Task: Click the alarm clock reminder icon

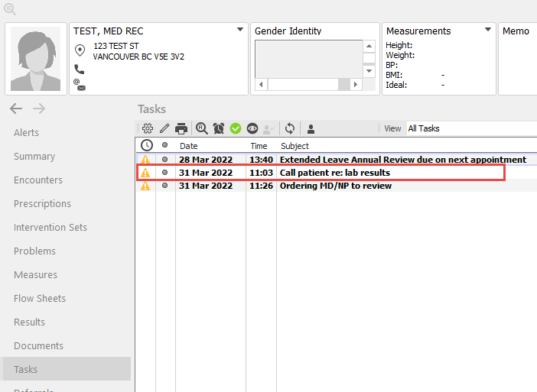Action: coord(219,128)
